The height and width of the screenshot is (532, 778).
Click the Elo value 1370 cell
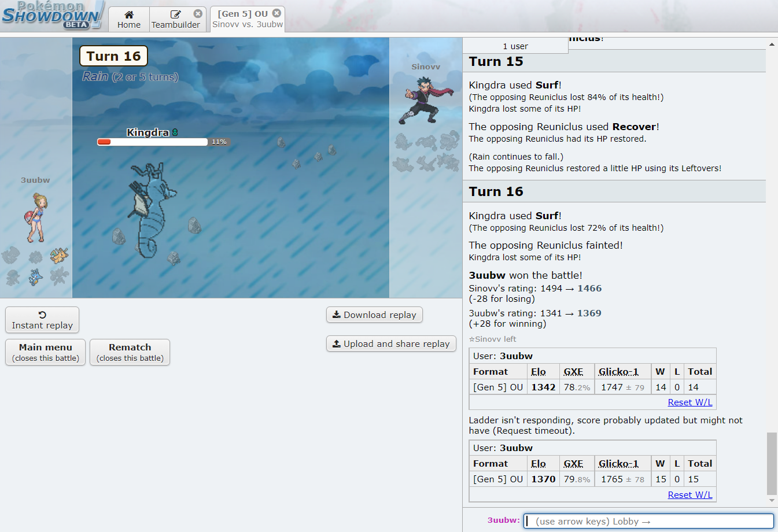(543, 479)
